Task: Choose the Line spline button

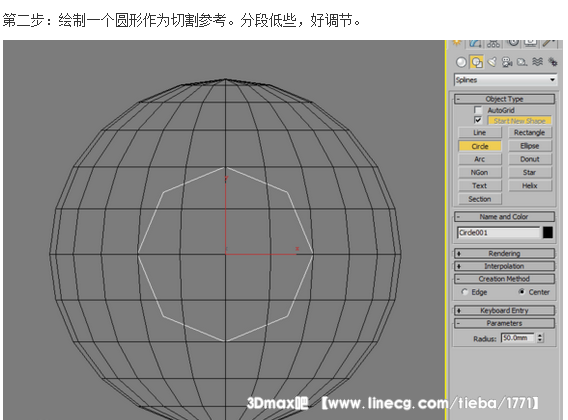Action: (480, 133)
